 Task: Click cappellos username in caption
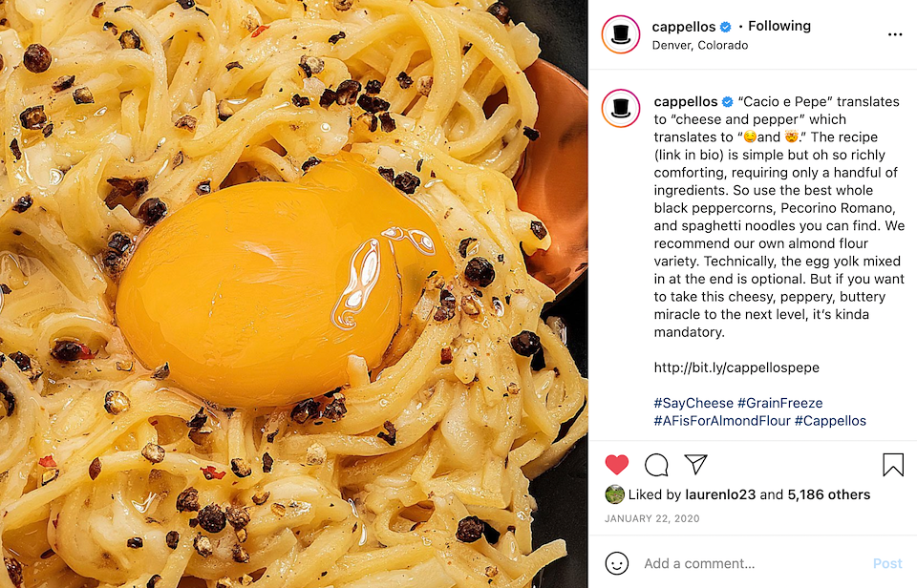click(686, 102)
